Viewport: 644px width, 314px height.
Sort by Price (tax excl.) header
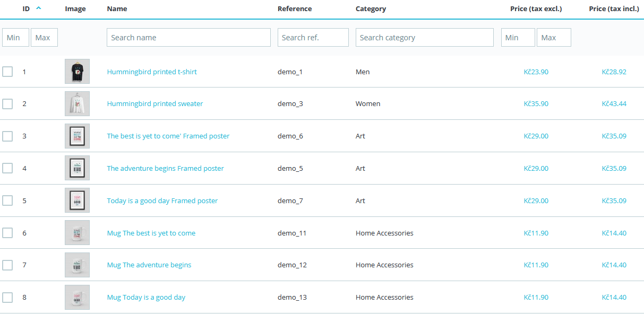click(536, 8)
